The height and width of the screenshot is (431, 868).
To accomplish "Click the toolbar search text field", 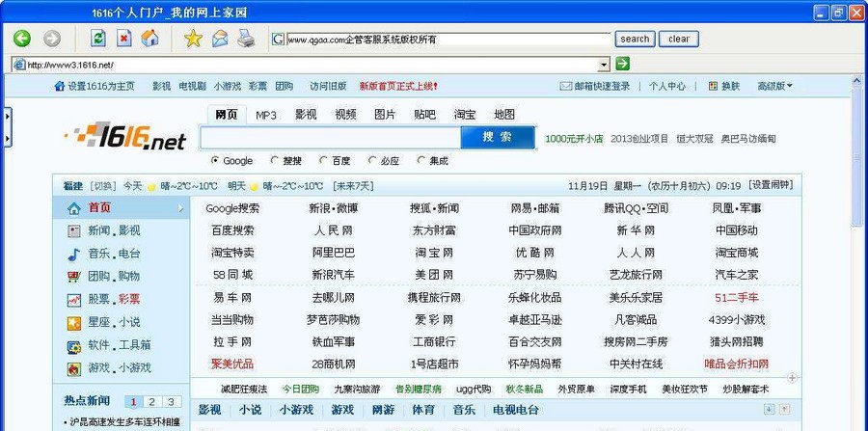I will (x=448, y=40).
